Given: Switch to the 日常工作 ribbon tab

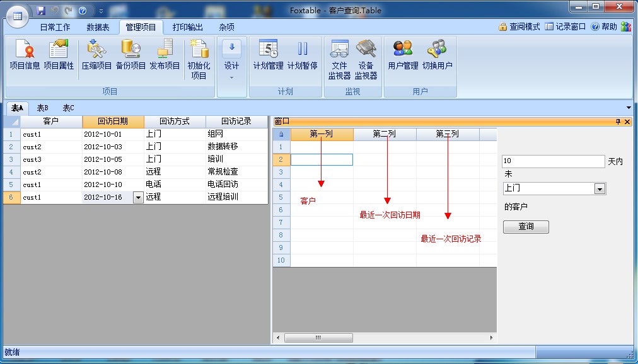Looking at the screenshot, I should coord(55,27).
